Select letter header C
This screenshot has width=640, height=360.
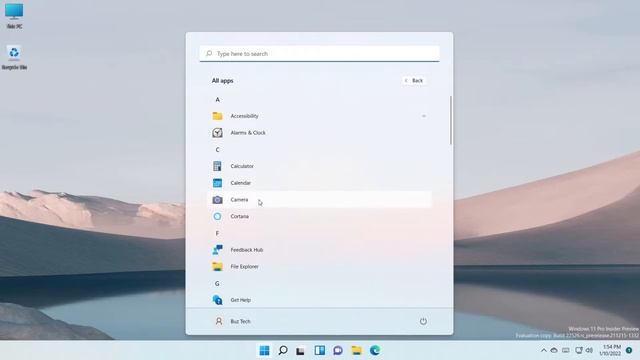217,150
